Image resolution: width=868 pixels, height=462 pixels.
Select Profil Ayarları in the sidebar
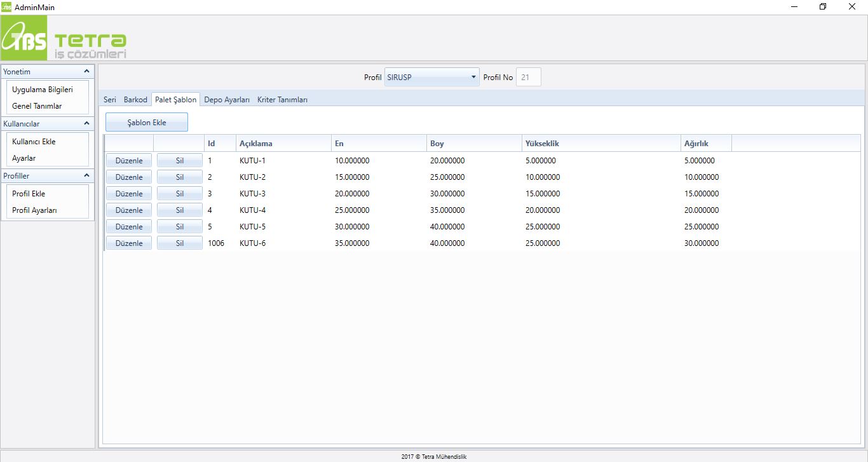(x=34, y=210)
